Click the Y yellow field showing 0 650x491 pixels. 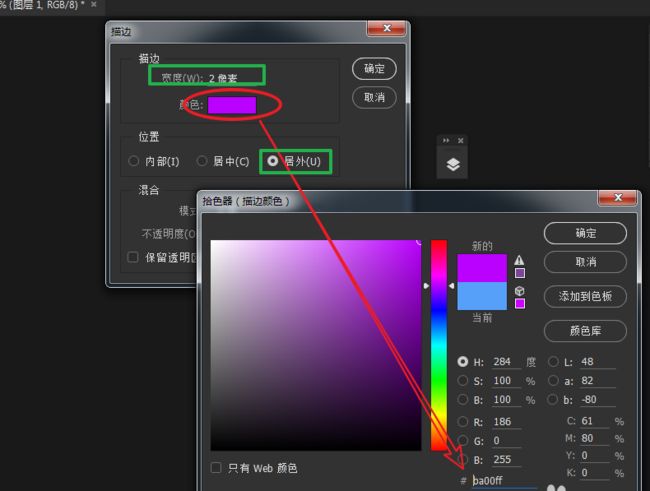click(x=594, y=456)
